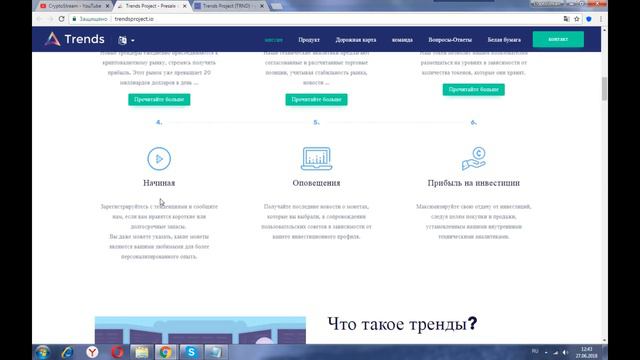Click the Что такое тренды? heading

402,324
